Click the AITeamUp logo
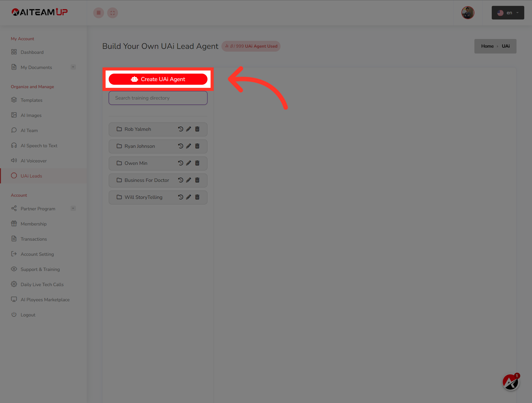 40,12
